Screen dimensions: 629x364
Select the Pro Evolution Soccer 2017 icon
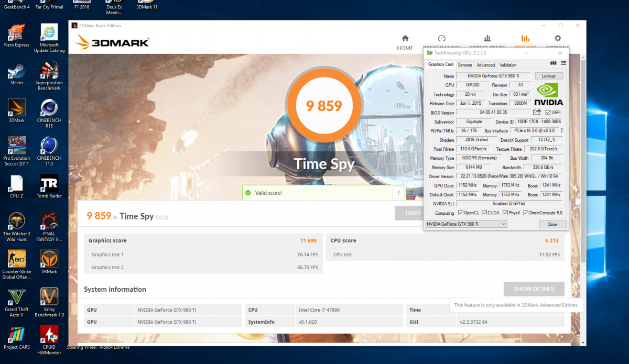[x=16, y=151]
